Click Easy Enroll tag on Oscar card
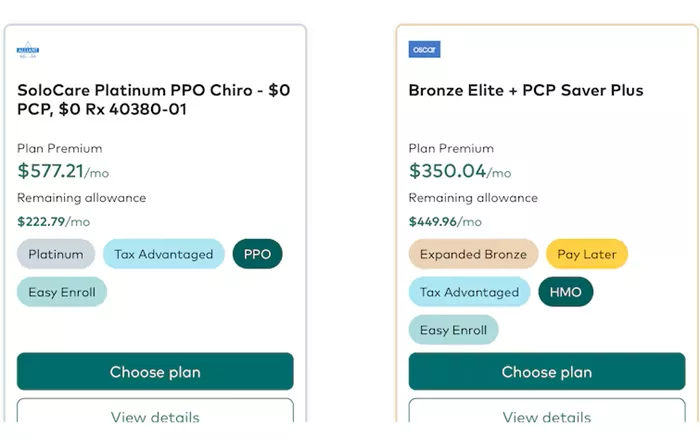Image resolution: width=700 pixels, height=438 pixels. (453, 330)
